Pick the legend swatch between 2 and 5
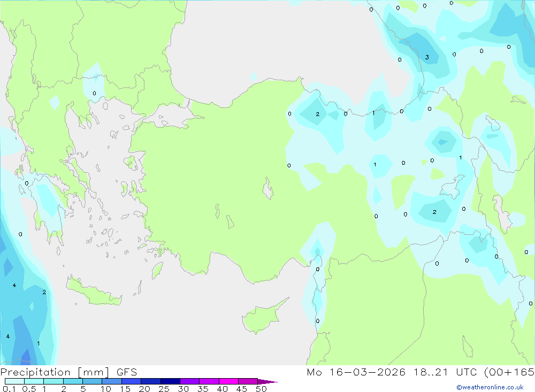This screenshot has height=392, width=535. [x=73, y=381]
